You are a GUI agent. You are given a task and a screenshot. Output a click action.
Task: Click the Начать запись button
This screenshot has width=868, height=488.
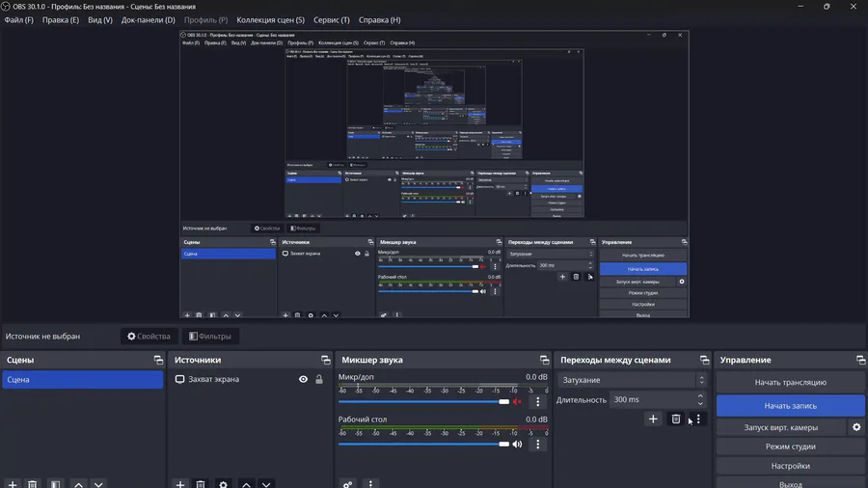coord(791,406)
